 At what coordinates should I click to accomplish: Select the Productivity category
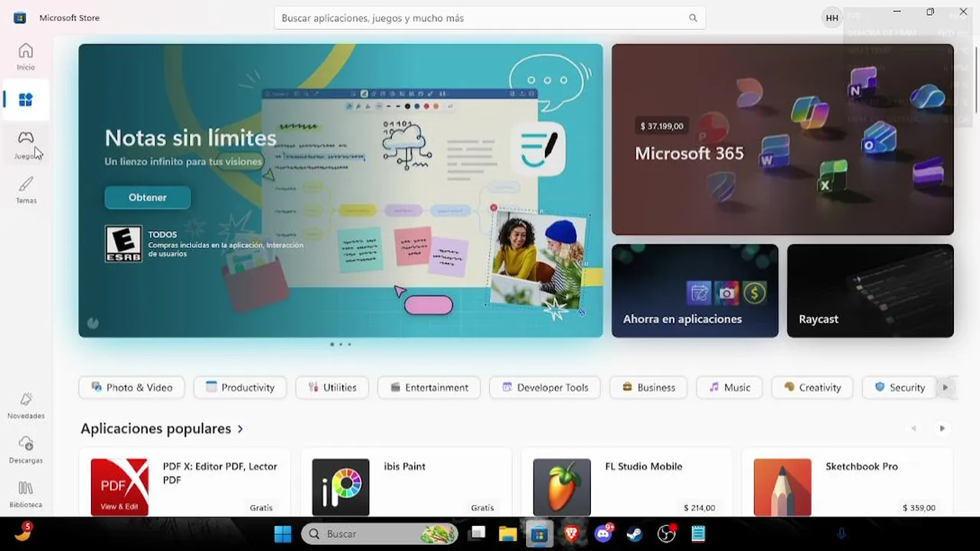pyautogui.click(x=240, y=387)
